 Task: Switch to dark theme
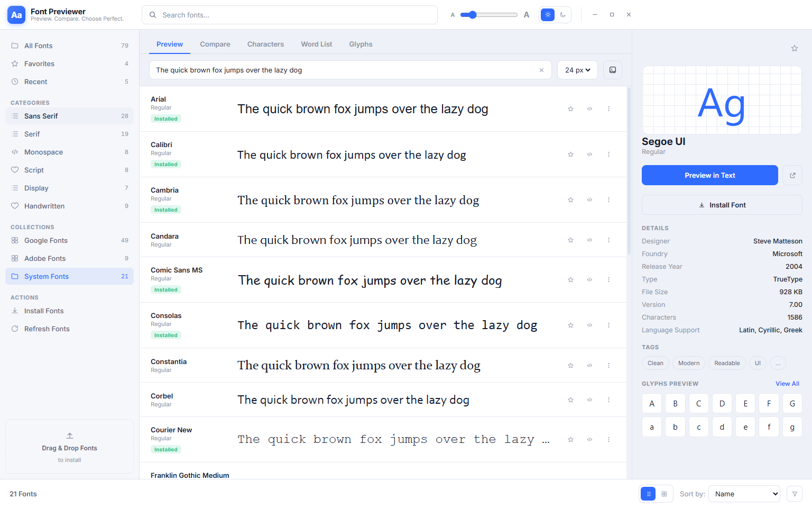[562, 15]
